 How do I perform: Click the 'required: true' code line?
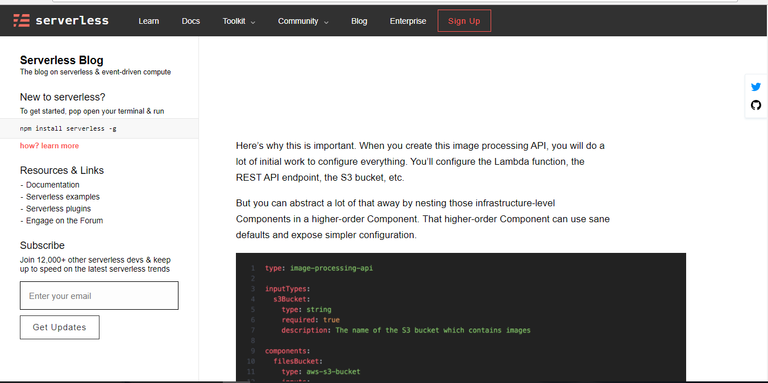(311, 319)
